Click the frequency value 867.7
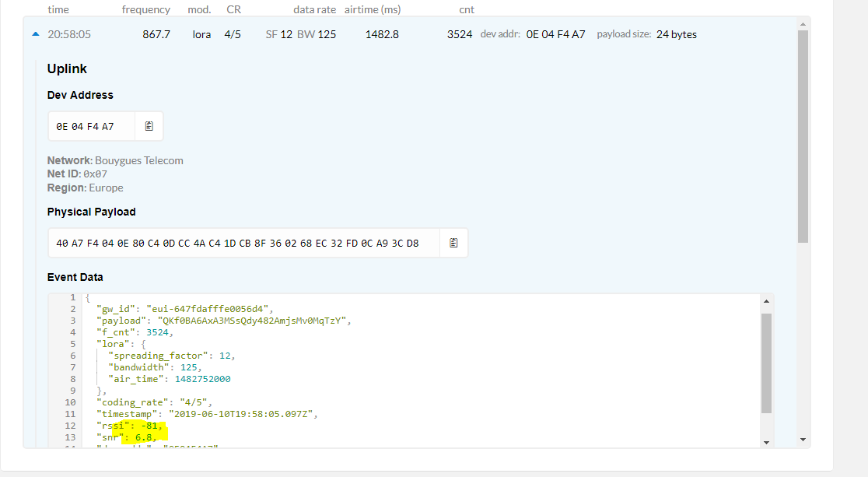This screenshot has height=477, width=868. [x=156, y=34]
